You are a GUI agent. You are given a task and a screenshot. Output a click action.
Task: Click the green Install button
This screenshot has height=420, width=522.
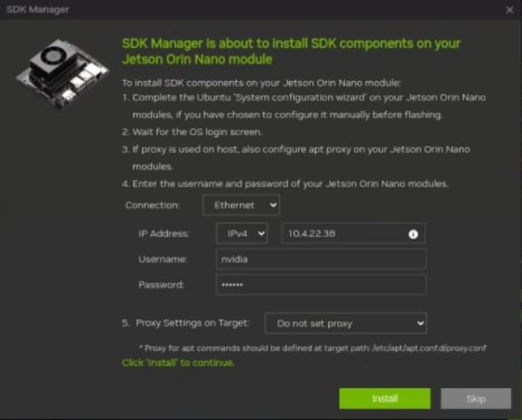(x=385, y=399)
